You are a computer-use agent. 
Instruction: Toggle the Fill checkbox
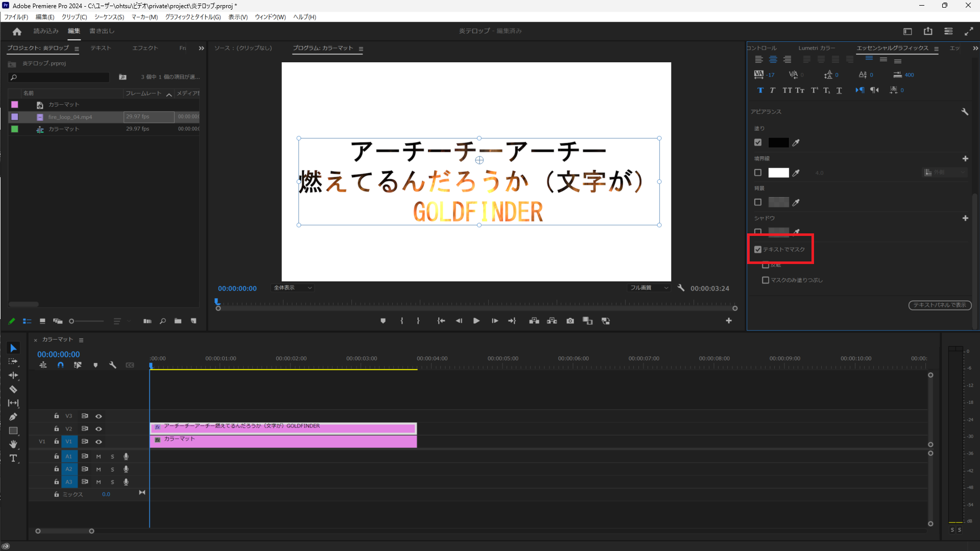758,142
